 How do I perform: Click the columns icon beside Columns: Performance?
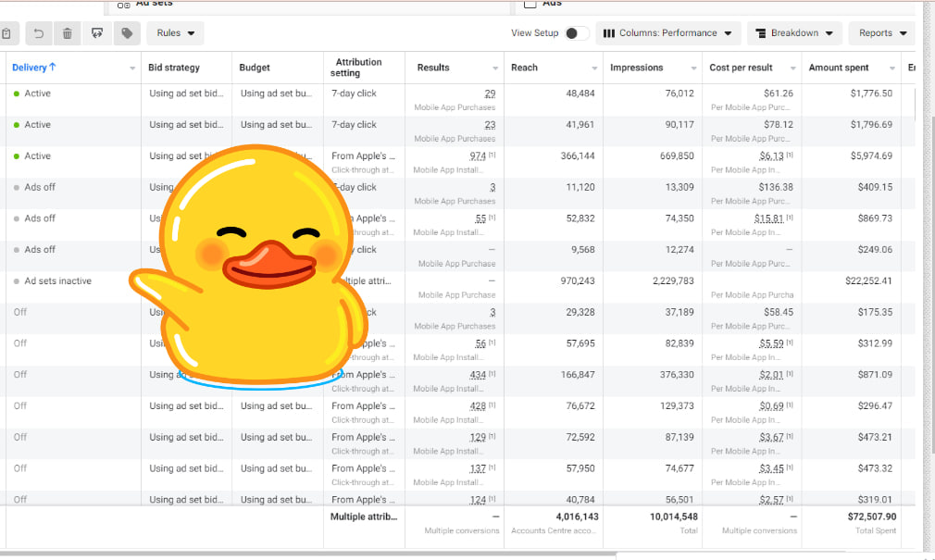point(609,33)
